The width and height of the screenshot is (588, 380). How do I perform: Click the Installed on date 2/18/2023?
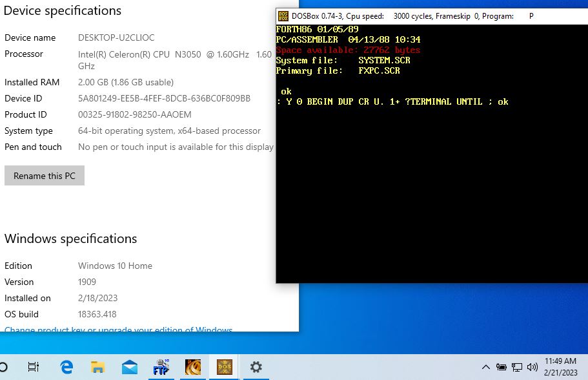coord(97,299)
